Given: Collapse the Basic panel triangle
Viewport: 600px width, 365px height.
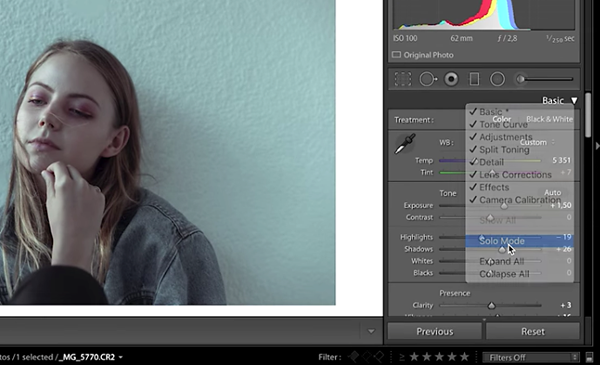Looking at the screenshot, I should (x=574, y=100).
